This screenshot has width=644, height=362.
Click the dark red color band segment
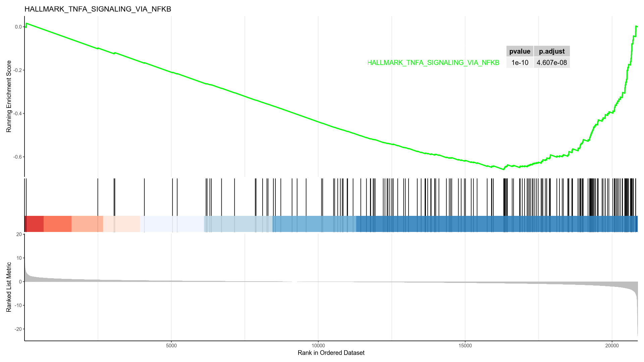coord(35,224)
